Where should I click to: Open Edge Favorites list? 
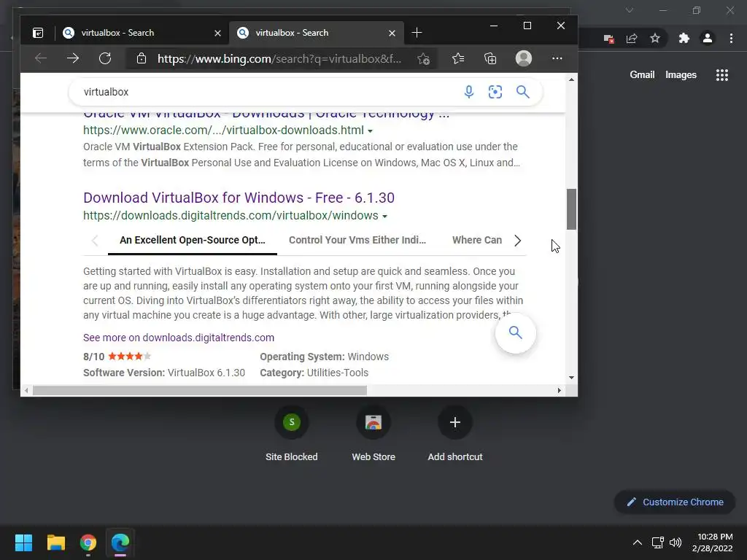tap(458, 58)
